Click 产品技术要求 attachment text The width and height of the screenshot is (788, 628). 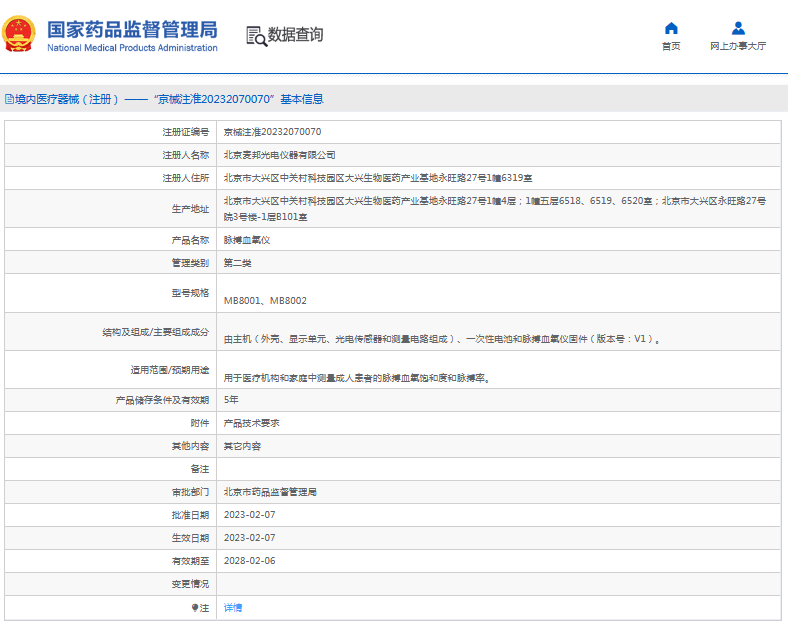[251, 423]
